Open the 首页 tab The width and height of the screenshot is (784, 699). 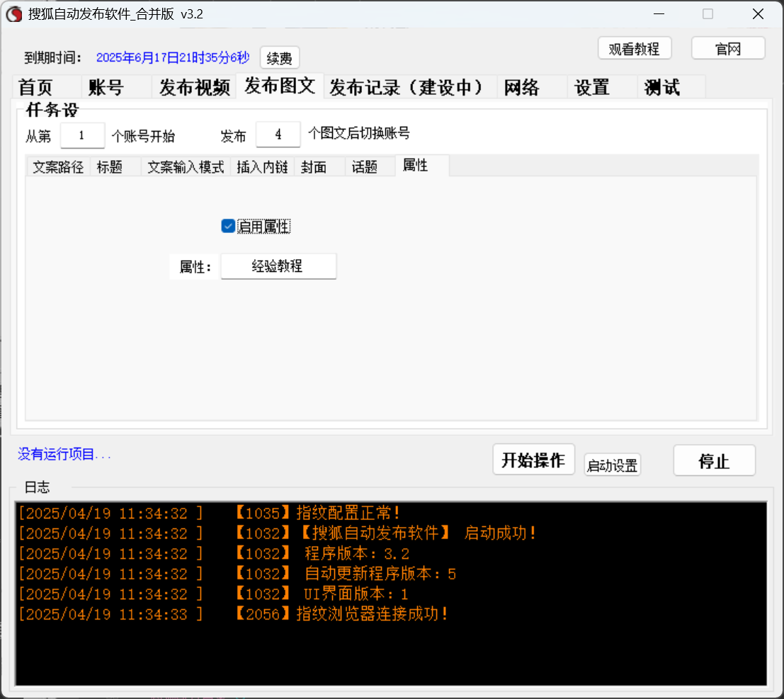[47, 87]
